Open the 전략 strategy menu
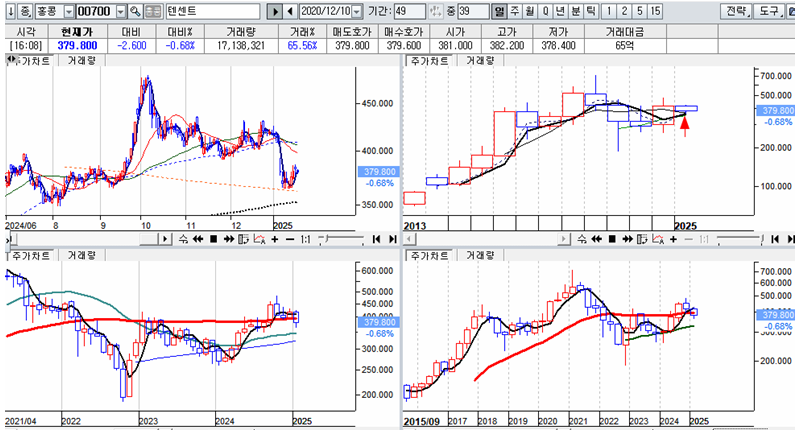Screen dimensions: 797x433 tap(736, 11)
